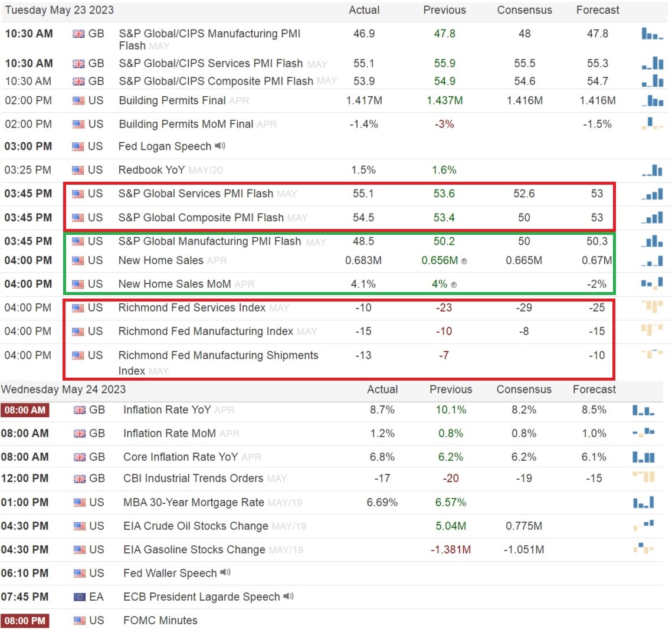Click Consensus column header under Wednesday

coord(524,389)
